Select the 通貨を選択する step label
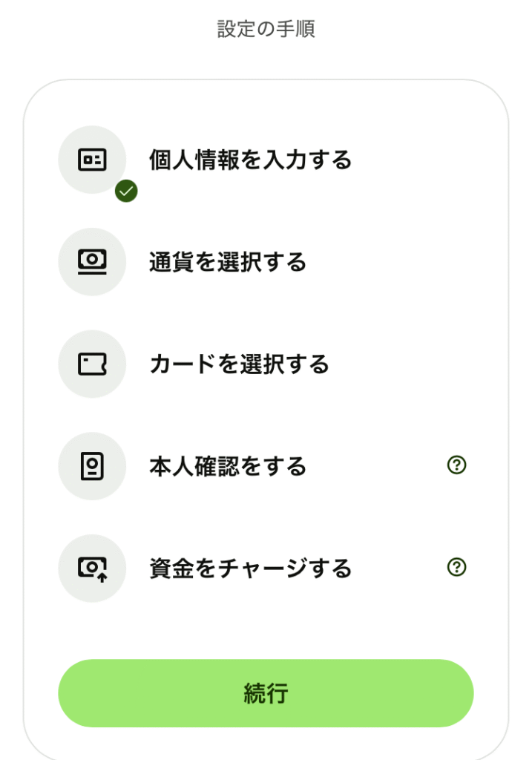 227,262
